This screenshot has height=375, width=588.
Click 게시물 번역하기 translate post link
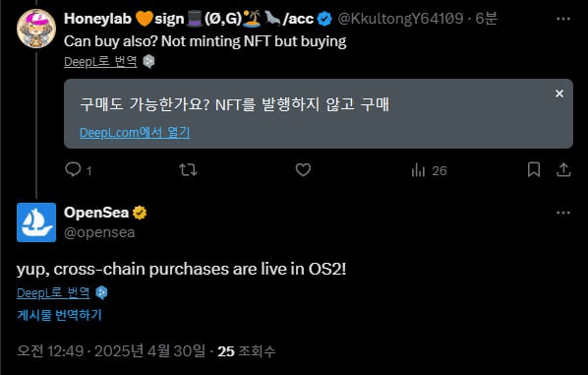pyautogui.click(x=59, y=315)
